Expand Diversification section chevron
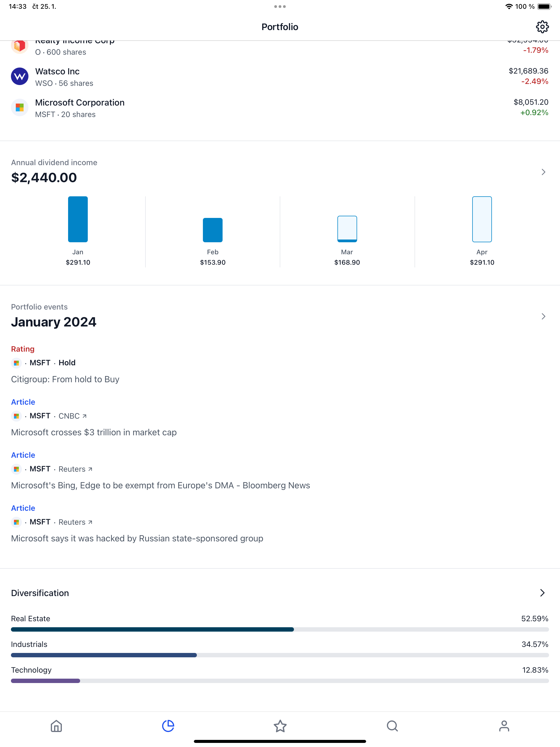The height and width of the screenshot is (747, 560). [x=542, y=593]
